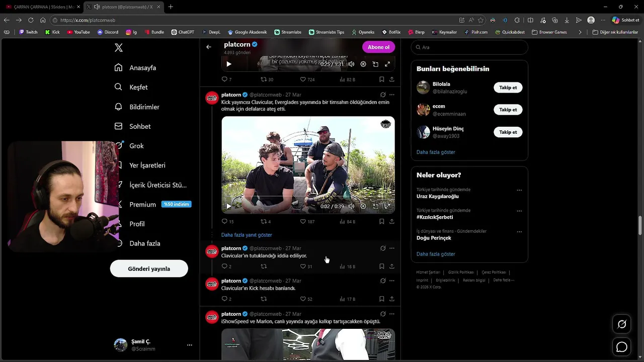Click Grok icon on Everglades post
The height and width of the screenshot is (362, 644).
pyautogui.click(x=383, y=95)
